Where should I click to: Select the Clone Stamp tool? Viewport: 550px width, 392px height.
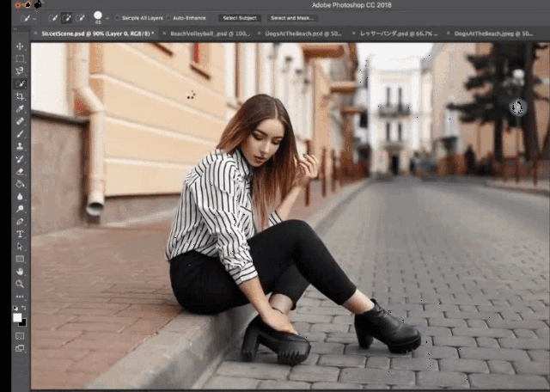tap(20, 146)
